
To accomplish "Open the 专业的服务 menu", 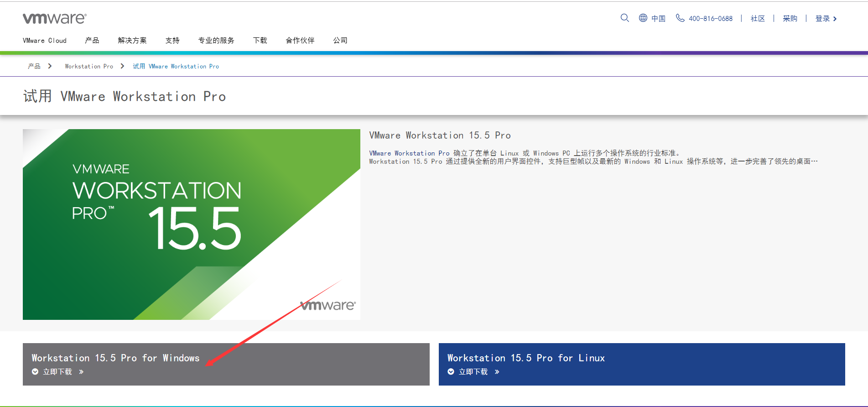I will [216, 41].
